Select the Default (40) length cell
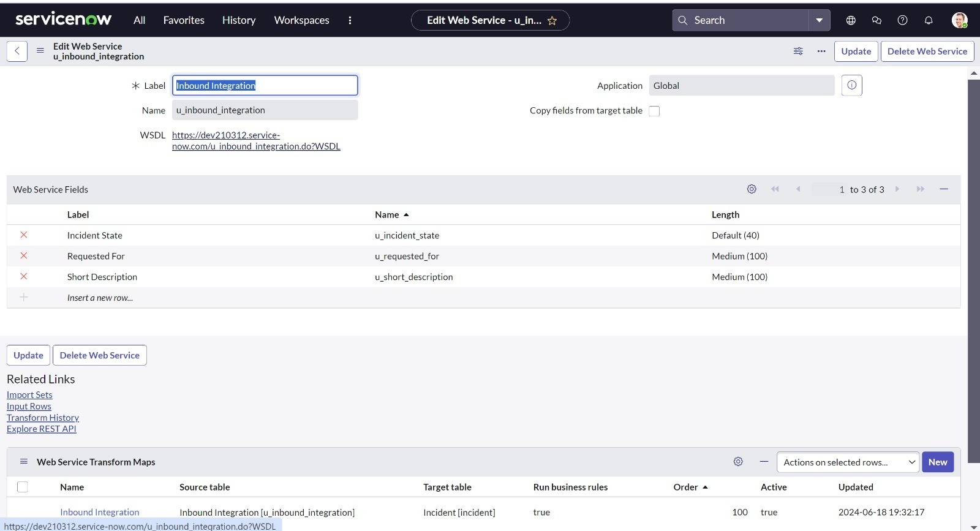980x531 pixels. click(735, 235)
